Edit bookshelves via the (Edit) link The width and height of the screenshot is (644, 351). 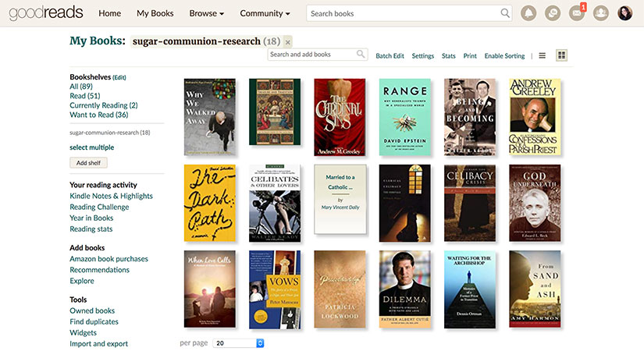(119, 77)
